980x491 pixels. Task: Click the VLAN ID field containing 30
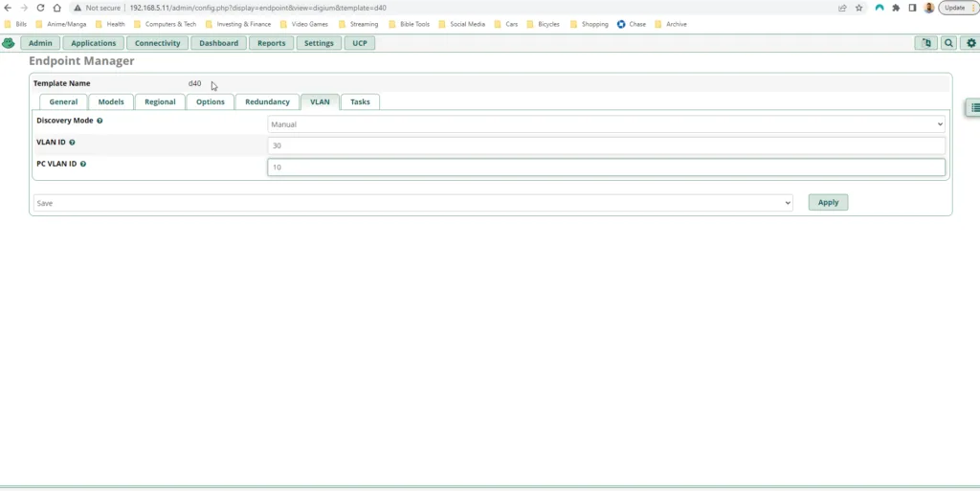[606, 145]
